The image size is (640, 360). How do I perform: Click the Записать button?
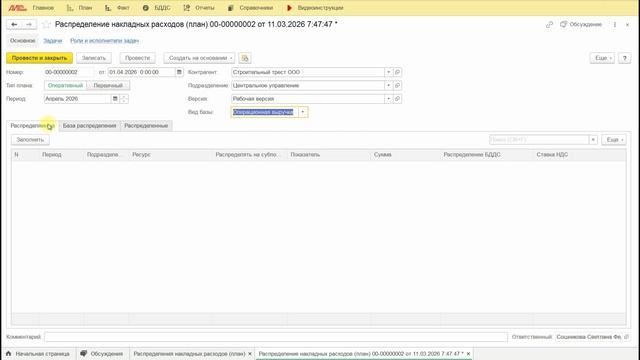[x=94, y=58]
